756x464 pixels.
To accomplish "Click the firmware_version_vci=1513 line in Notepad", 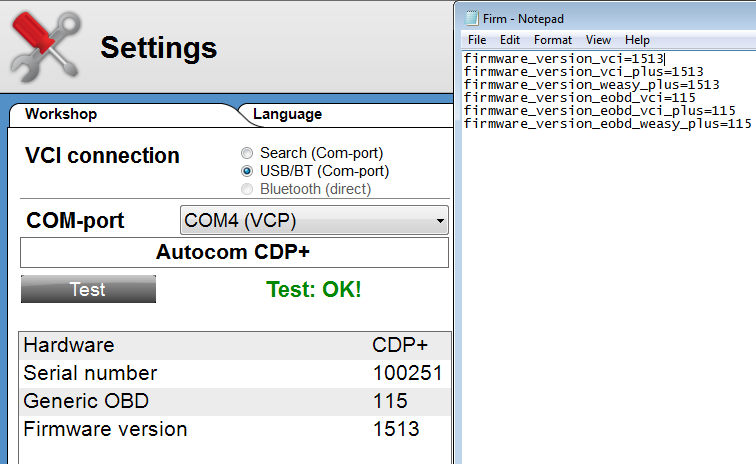I will (x=564, y=59).
